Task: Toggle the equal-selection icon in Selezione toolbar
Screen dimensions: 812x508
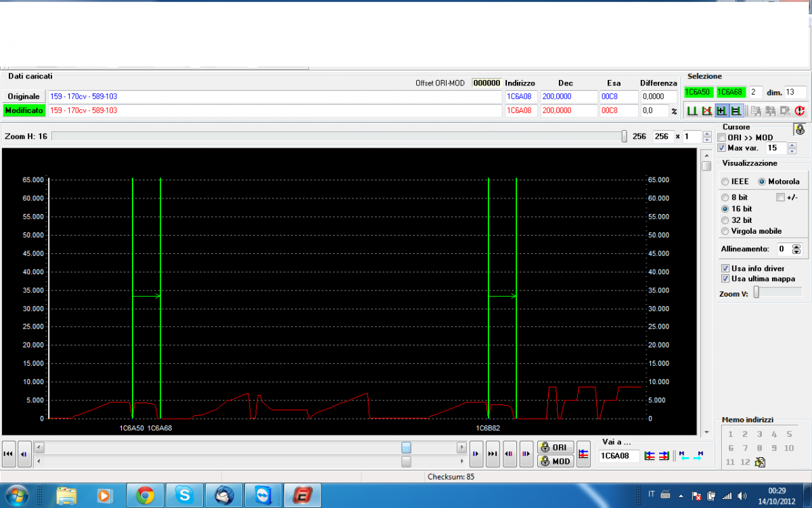Action: (x=736, y=110)
